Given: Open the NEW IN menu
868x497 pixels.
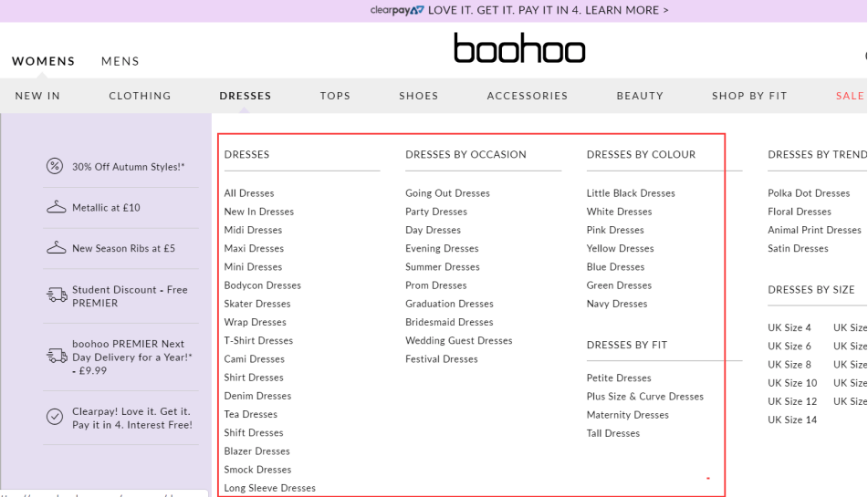Looking at the screenshot, I should click(37, 96).
